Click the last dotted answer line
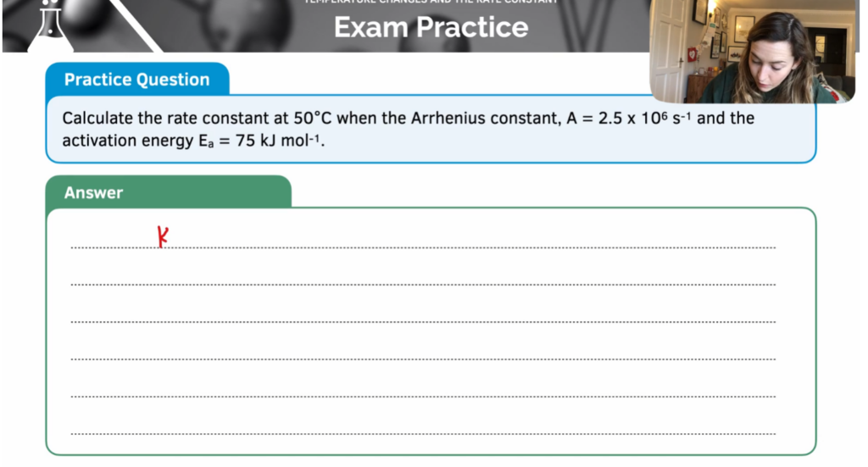This screenshot has width=868, height=467. pyautogui.click(x=424, y=434)
